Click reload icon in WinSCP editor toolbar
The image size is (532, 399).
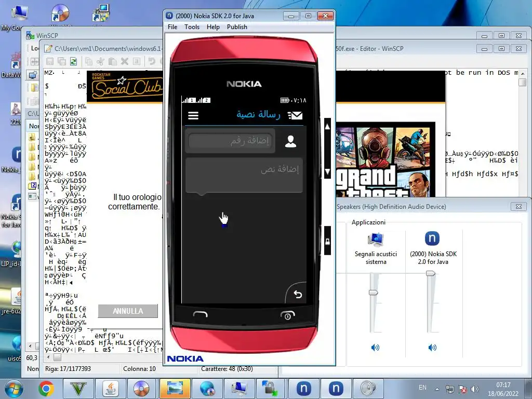tap(73, 61)
